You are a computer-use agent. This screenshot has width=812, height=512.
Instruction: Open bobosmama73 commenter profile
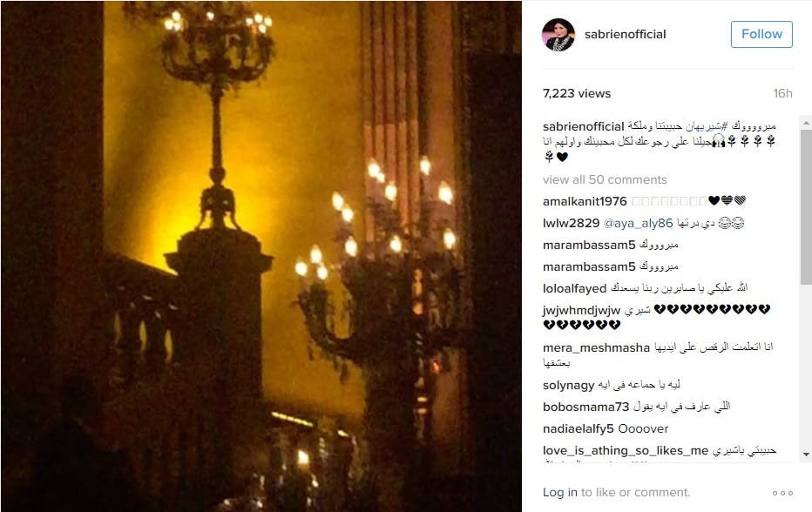click(585, 407)
